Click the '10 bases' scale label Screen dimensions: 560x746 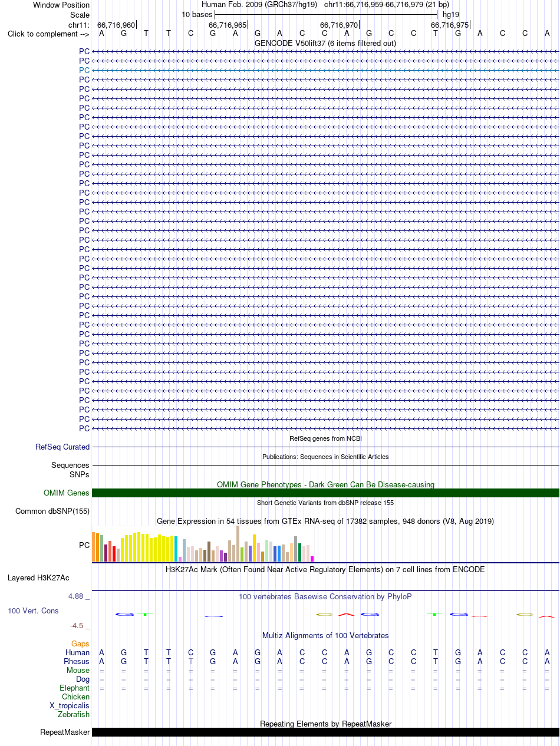197,14
